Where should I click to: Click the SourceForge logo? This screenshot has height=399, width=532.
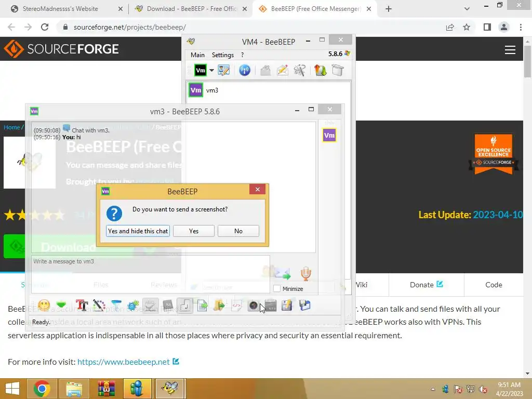click(x=61, y=49)
